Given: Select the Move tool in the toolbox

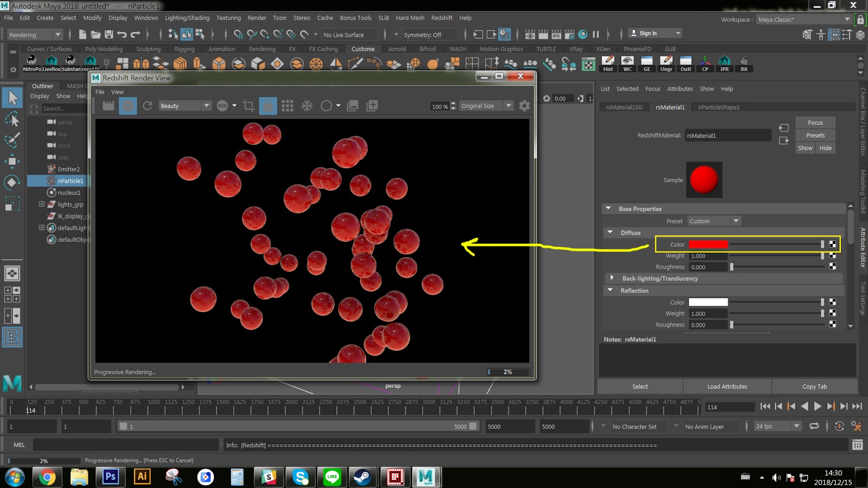Looking at the screenshot, I should (x=12, y=161).
